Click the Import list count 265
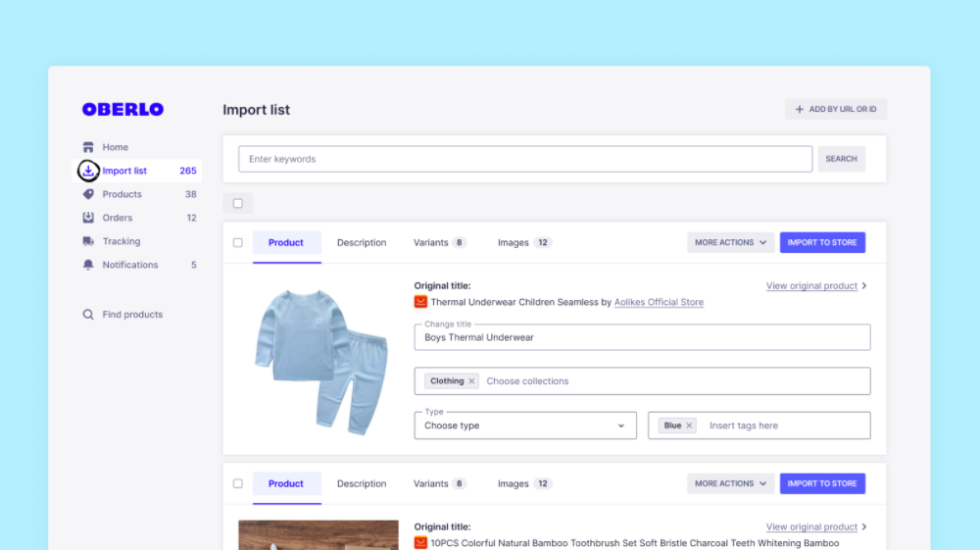Viewport: 980px width, 550px height. click(188, 171)
